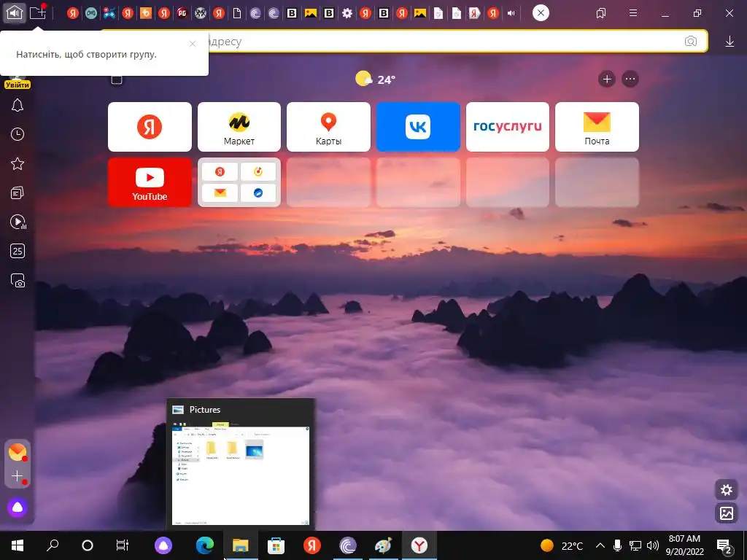This screenshot has height=560, width=747.
Task: Add a service via sidebar plus
Action: pos(18,476)
